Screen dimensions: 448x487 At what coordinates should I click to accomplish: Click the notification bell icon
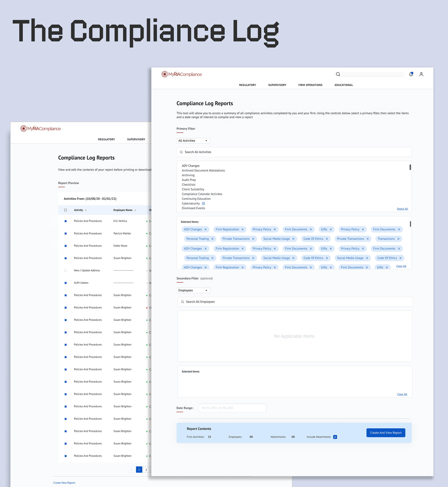coord(411,74)
